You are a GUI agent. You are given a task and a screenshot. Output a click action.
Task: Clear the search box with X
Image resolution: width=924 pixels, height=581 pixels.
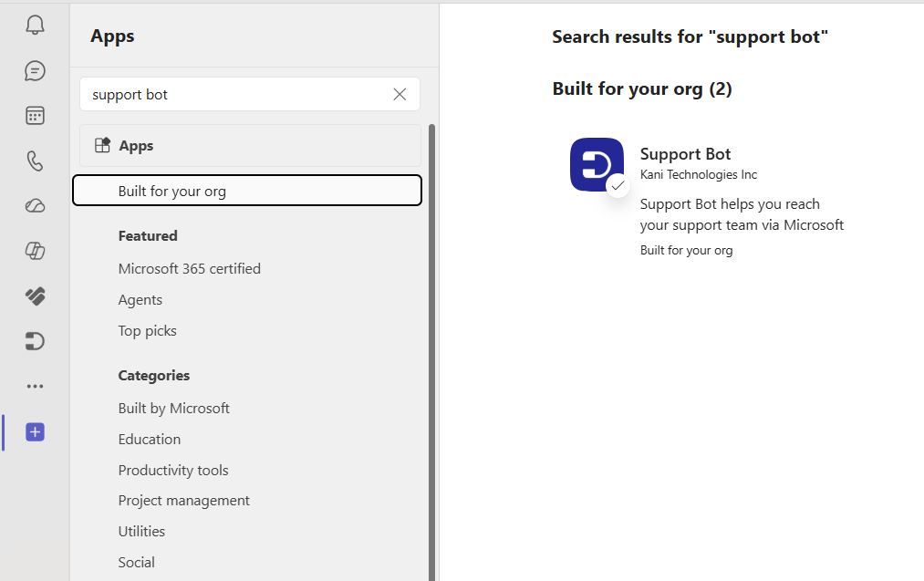tap(400, 94)
